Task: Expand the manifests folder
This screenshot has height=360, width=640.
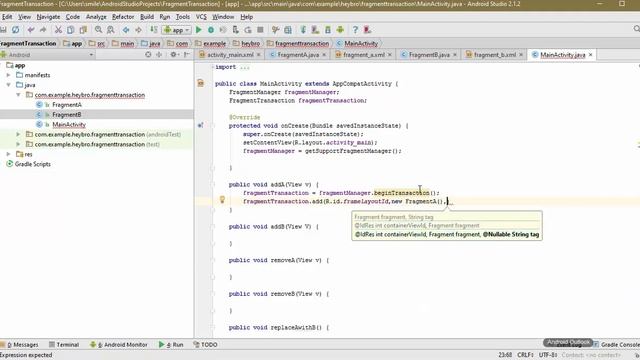Action: [x=9, y=75]
